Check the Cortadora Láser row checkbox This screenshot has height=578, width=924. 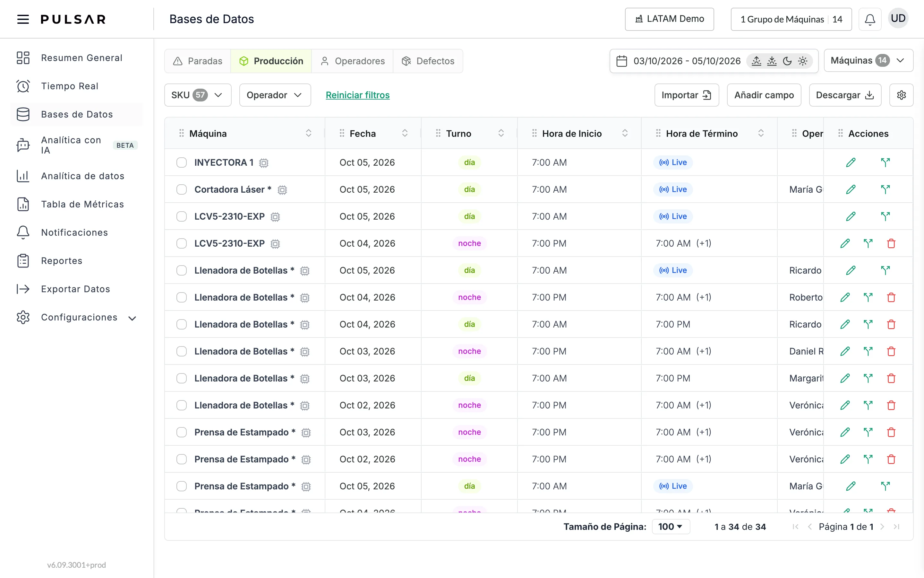coord(181,189)
